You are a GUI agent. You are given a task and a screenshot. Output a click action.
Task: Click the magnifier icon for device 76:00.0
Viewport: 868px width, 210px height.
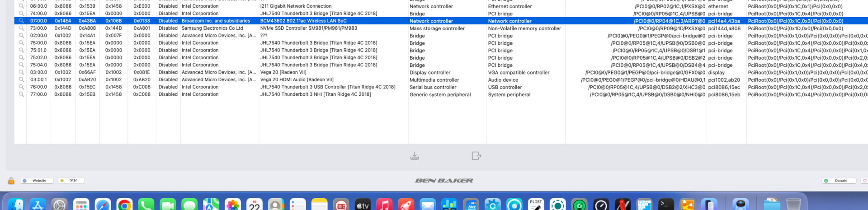[21, 87]
